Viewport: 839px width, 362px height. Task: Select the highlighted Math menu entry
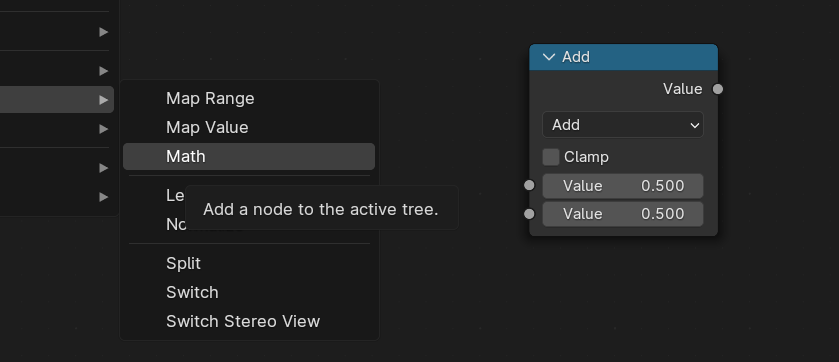249,156
